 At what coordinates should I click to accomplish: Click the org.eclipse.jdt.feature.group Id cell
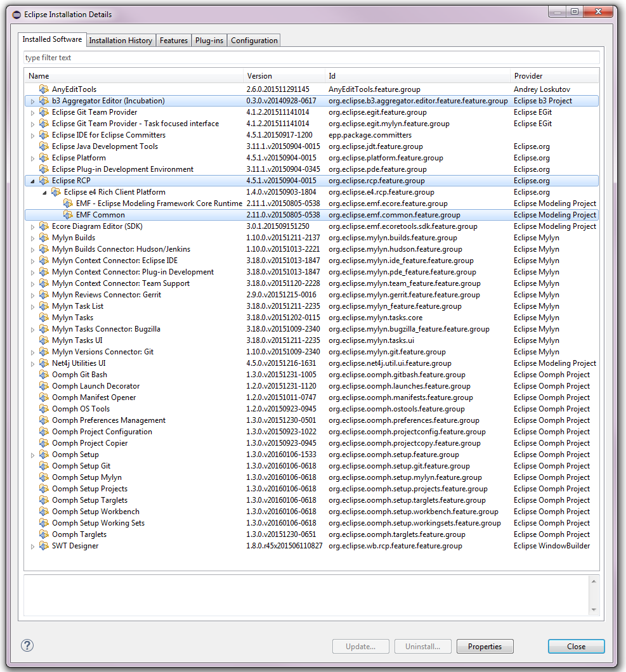pos(375,146)
